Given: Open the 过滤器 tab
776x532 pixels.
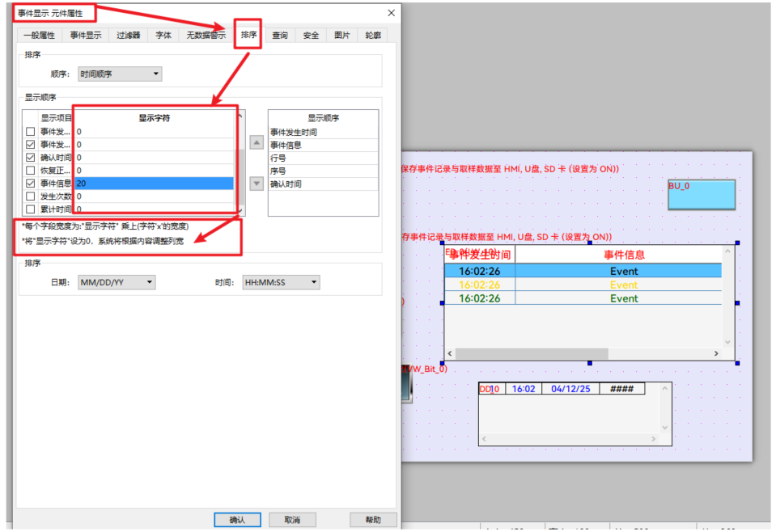Looking at the screenshot, I should pos(128,36).
